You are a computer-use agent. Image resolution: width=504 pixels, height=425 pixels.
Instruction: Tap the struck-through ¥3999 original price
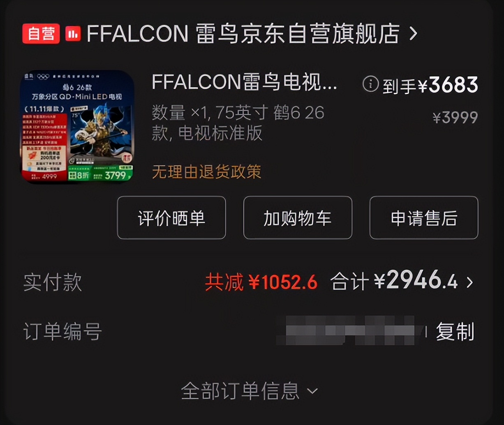[455, 118]
